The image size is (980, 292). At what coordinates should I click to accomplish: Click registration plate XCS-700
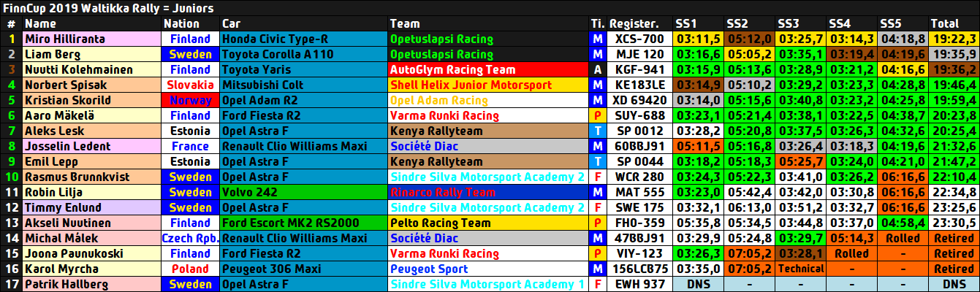[x=639, y=39]
